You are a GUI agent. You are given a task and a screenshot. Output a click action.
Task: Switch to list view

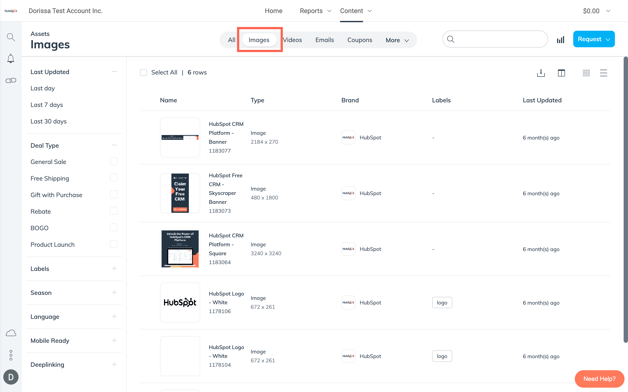[603, 73]
